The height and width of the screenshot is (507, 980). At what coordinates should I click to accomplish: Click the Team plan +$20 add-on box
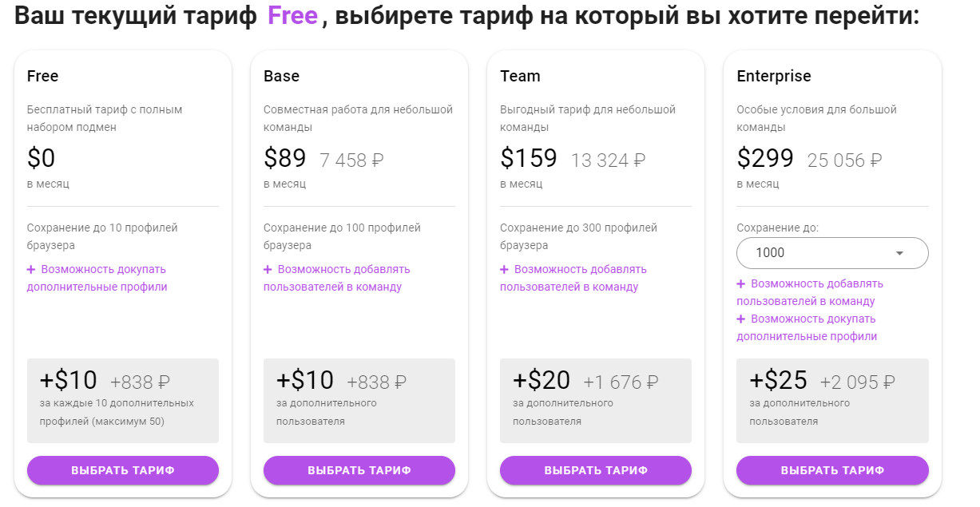[596, 400]
